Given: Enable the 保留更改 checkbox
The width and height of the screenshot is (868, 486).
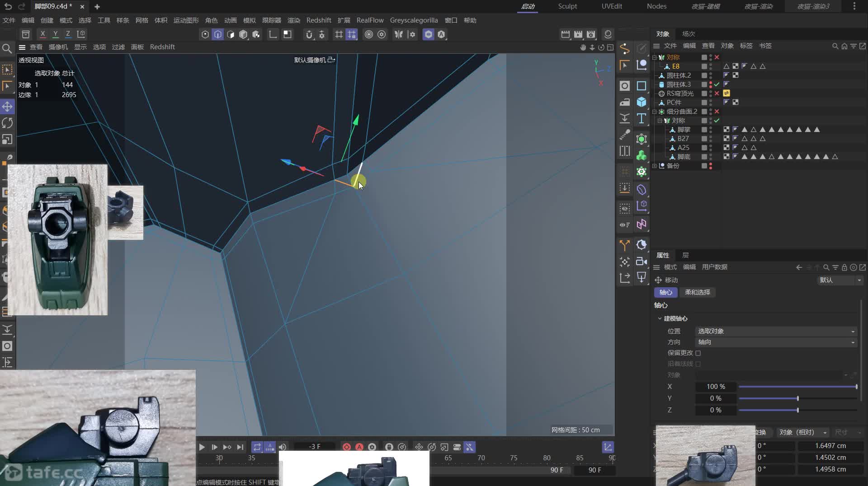Looking at the screenshot, I should tap(698, 353).
